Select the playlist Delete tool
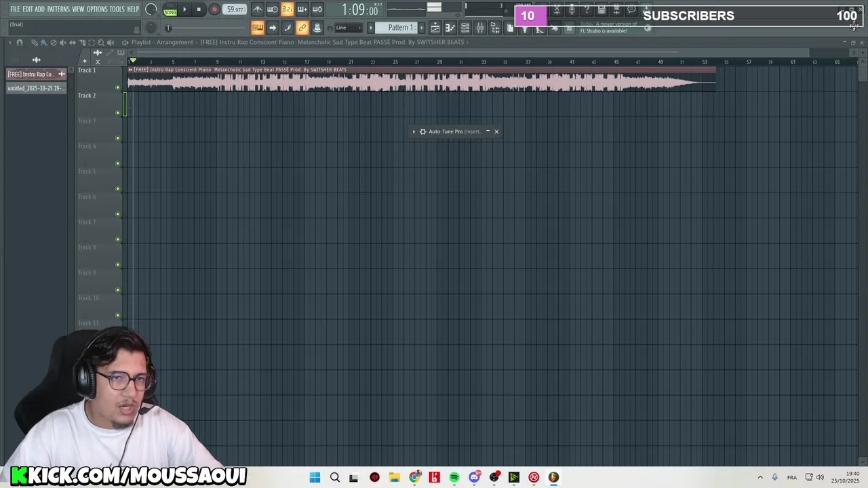The image size is (868, 488). (53, 42)
